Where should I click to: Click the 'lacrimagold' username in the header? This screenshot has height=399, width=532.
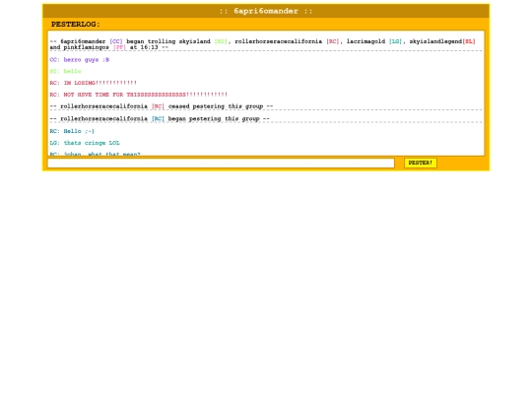pyautogui.click(x=366, y=41)
